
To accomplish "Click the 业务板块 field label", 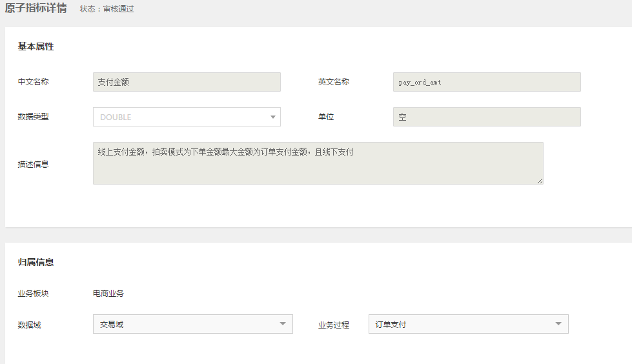I will click(33, 294).
